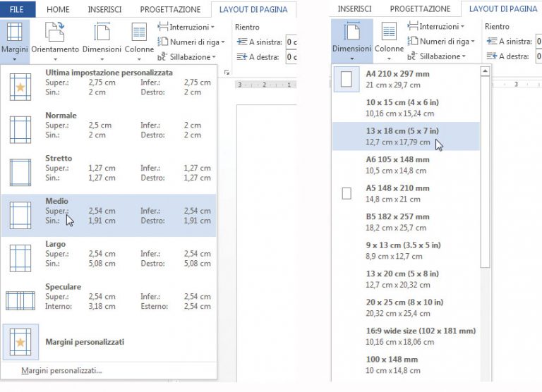Open the Orientamento dropdown button
Viewport: 542px width, 392px height.
click(55, 42)
